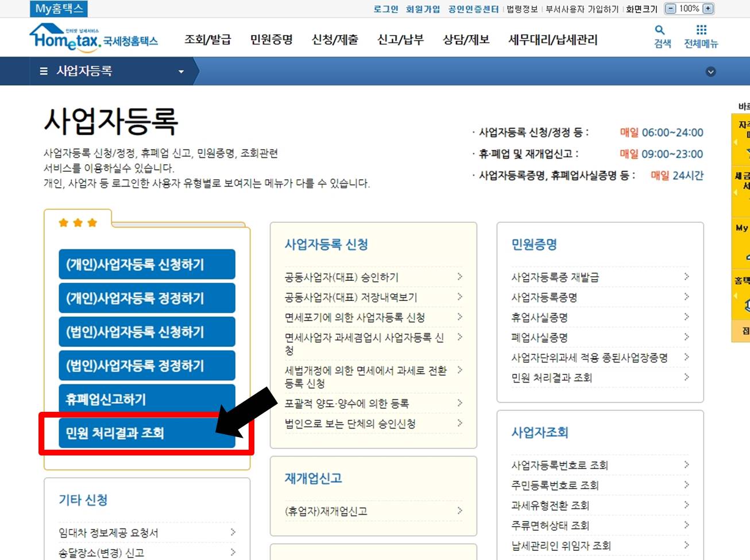The width and height of the screenshot is (750, 560).
Task: Click the 화면크기 label
Action: (x=641, y=9)
